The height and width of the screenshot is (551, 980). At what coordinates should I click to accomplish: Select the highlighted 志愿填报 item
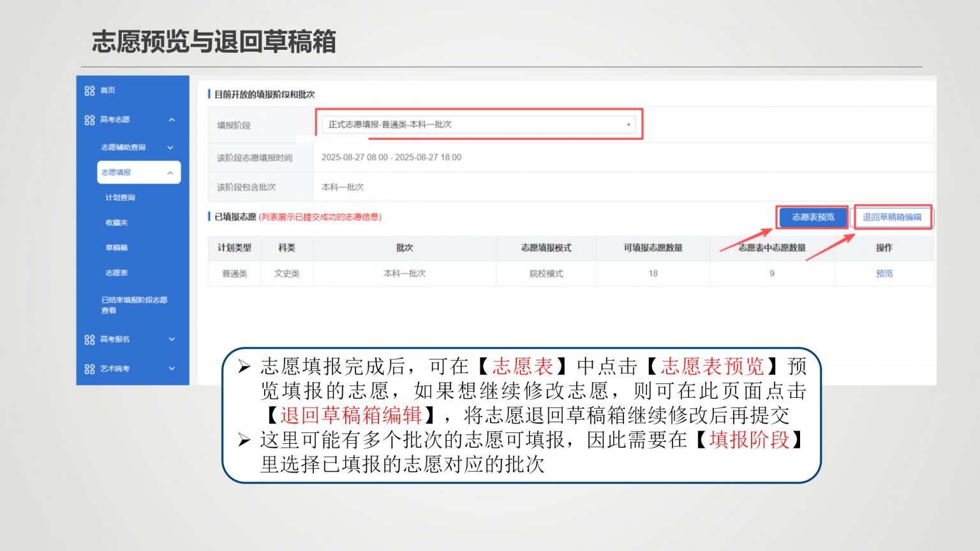click(139, 173)
